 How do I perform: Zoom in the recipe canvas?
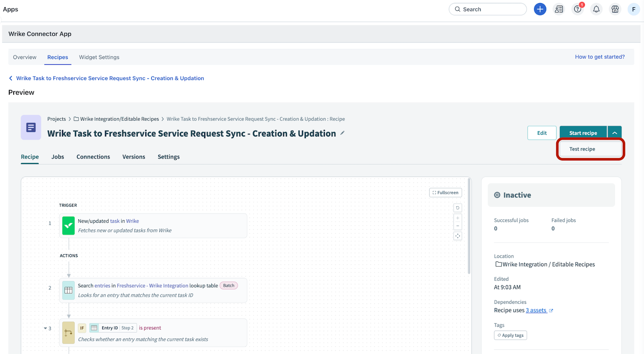click(x=458, y=218)
